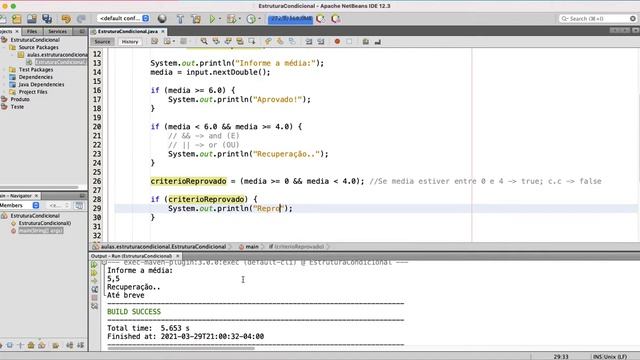Click the first profiler snapshot icon beside memory bar
This screenshot has width=640, height=360.
pyautogui.click(x=321, y=19)
